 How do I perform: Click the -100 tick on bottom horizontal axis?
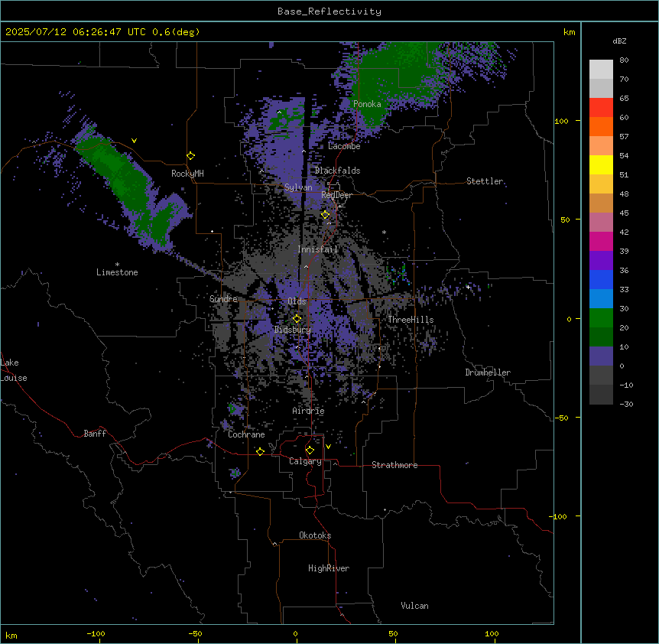pyautogui.click(x=96, y=633)
